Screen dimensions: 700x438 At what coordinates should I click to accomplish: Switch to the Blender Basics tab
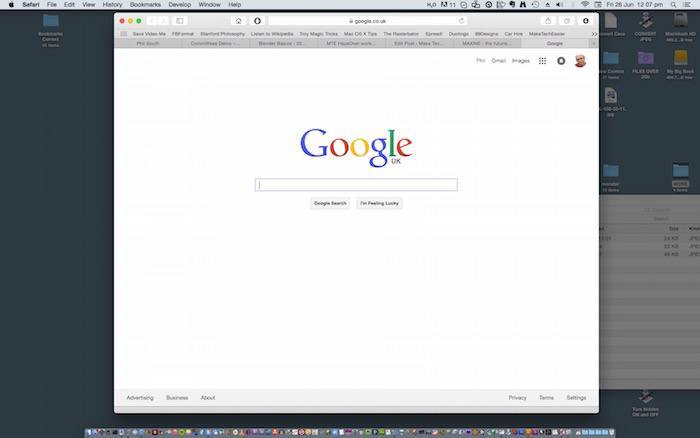(281, 44)
